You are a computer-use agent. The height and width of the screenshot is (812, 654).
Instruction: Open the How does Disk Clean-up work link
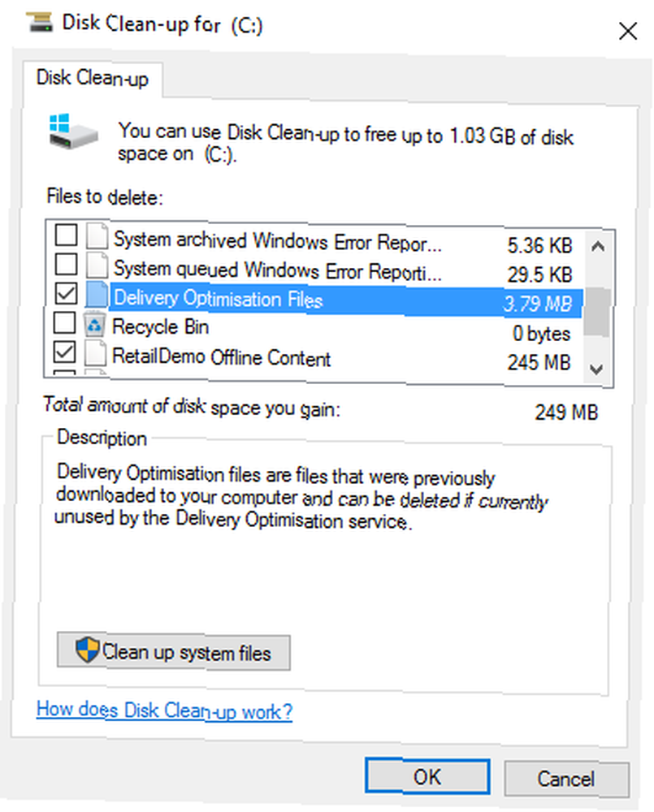click(x=164, y=710)
